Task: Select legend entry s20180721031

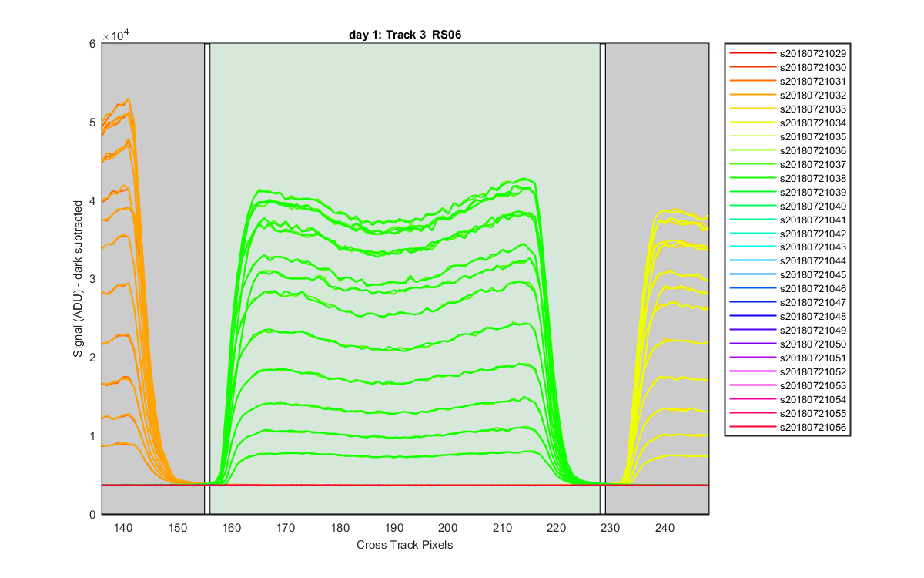Action: coord(813,82)
